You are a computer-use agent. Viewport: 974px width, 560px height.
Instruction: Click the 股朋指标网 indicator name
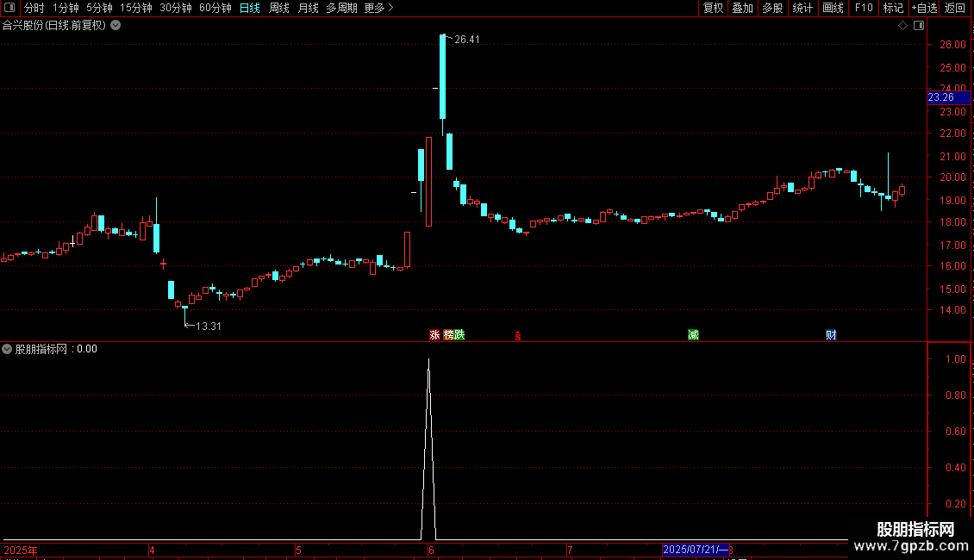41,349
